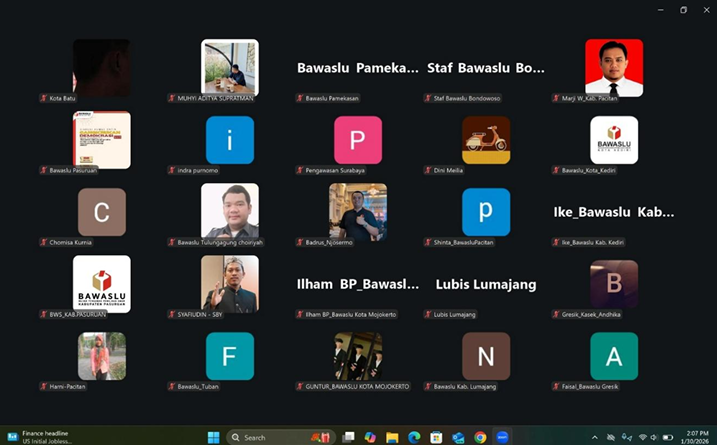The height and width of the screenshot is (445, 717).
Task: Select Kota Batu's dark video tile
Action: click(x=102, y=68)
